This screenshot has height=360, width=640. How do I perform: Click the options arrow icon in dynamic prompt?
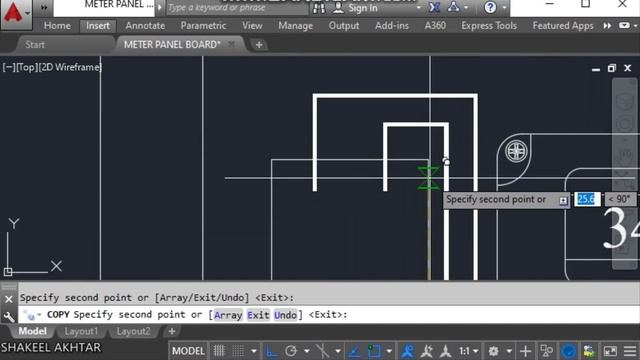click(x=563, y=200)
